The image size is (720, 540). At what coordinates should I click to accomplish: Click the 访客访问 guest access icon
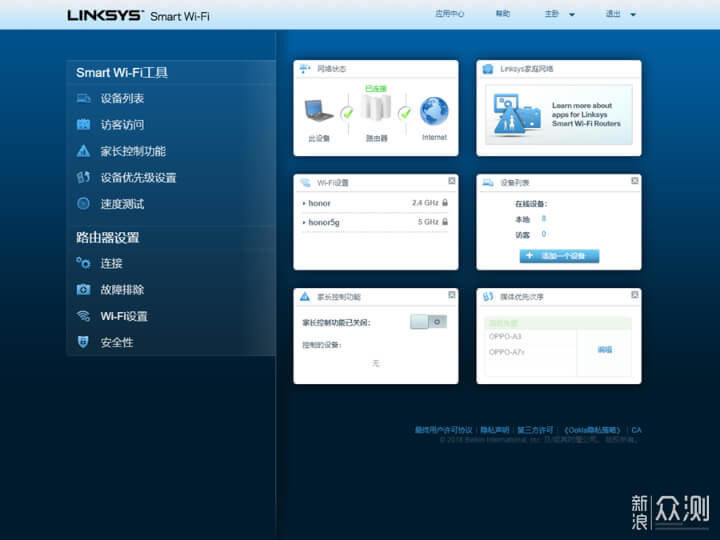[83, 125]
